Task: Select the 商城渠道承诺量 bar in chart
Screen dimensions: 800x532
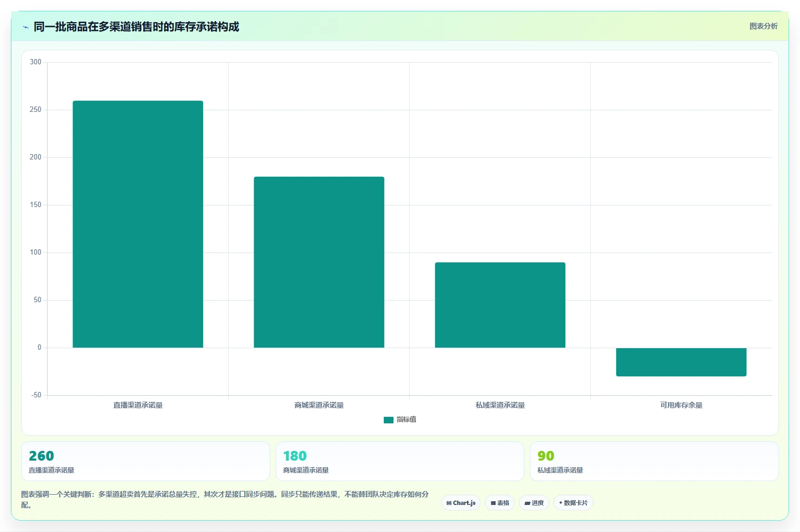Action: pyautogui.click(x=319, y=262)
